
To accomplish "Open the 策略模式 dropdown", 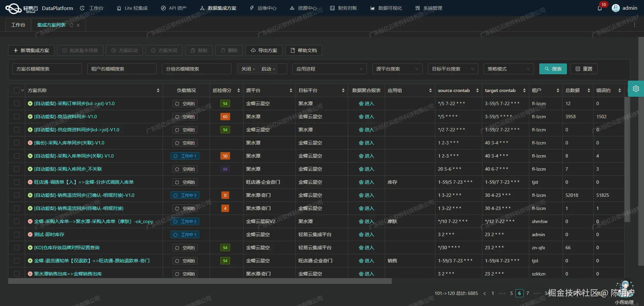I will (x=508, y=69).
